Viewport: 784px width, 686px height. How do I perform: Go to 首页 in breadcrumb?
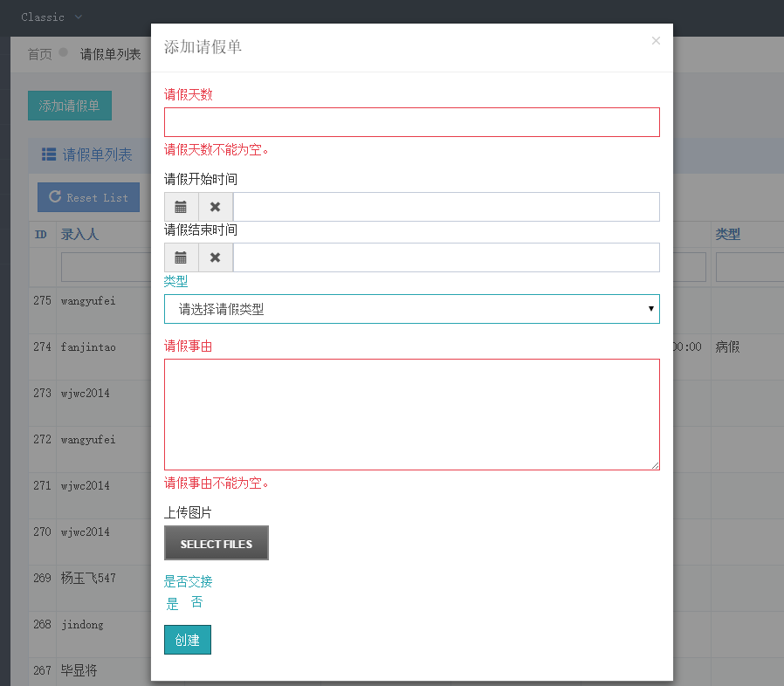(39, 54)
